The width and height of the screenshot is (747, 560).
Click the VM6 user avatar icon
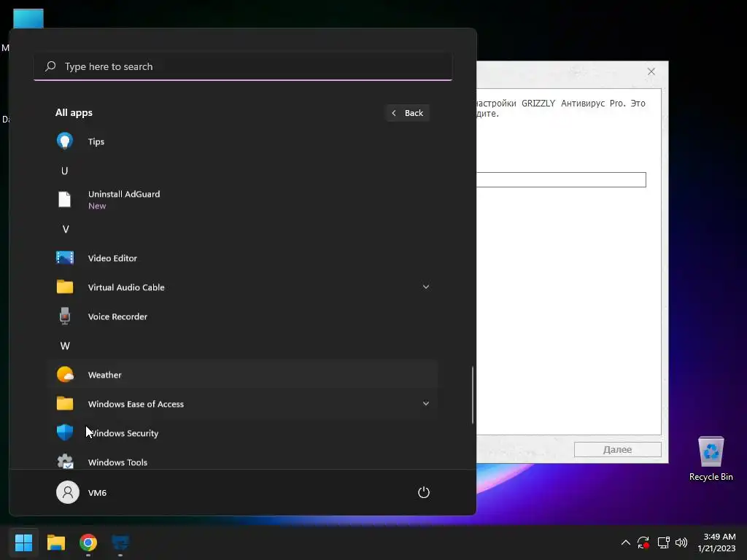(68, 492)
